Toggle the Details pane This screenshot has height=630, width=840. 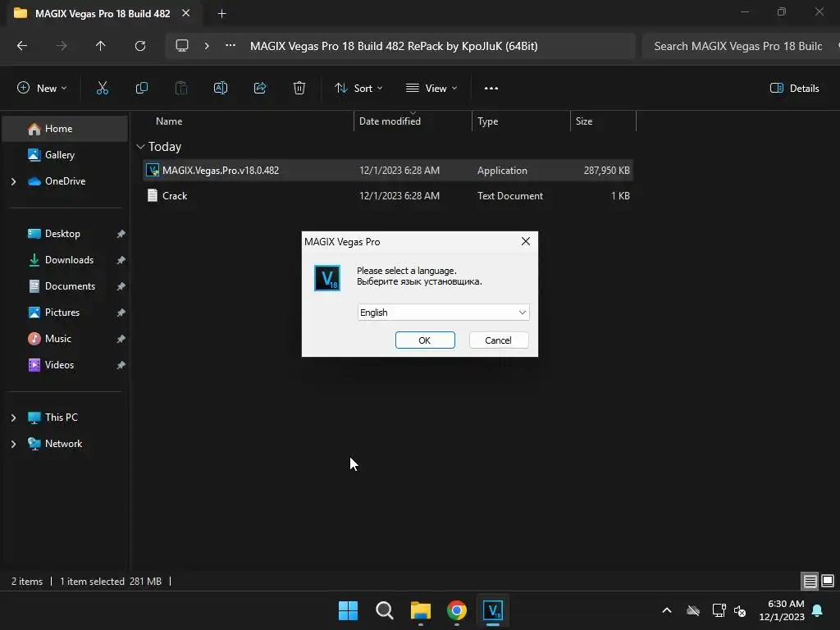click(x=794, y=89)
